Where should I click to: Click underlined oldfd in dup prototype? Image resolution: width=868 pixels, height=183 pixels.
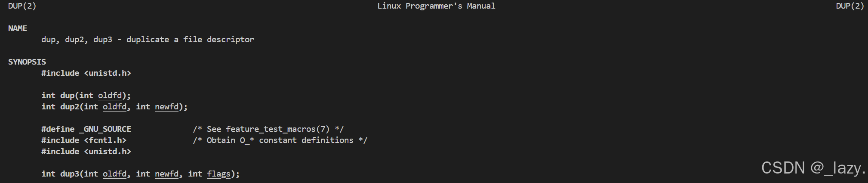click(x=110, y=96)
